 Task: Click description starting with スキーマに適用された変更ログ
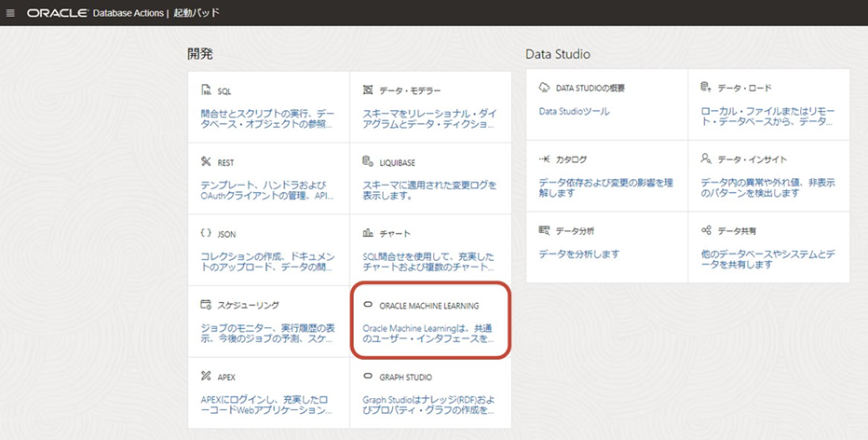tap(429, 190)
